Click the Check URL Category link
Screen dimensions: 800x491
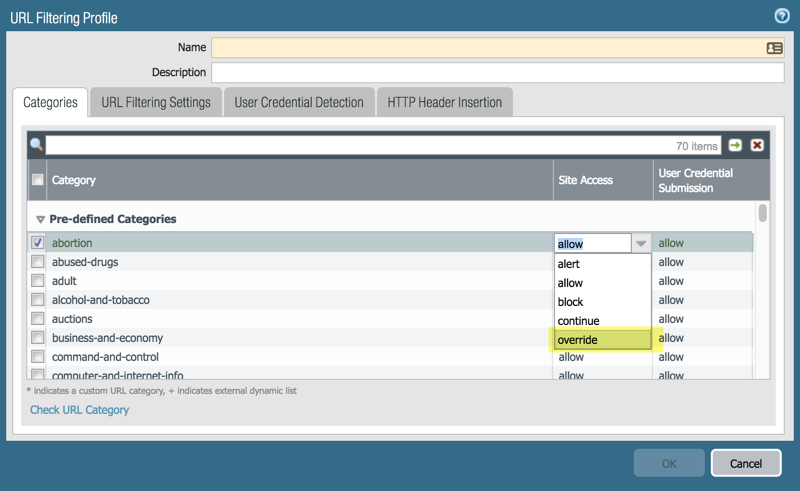click(79, 410)
